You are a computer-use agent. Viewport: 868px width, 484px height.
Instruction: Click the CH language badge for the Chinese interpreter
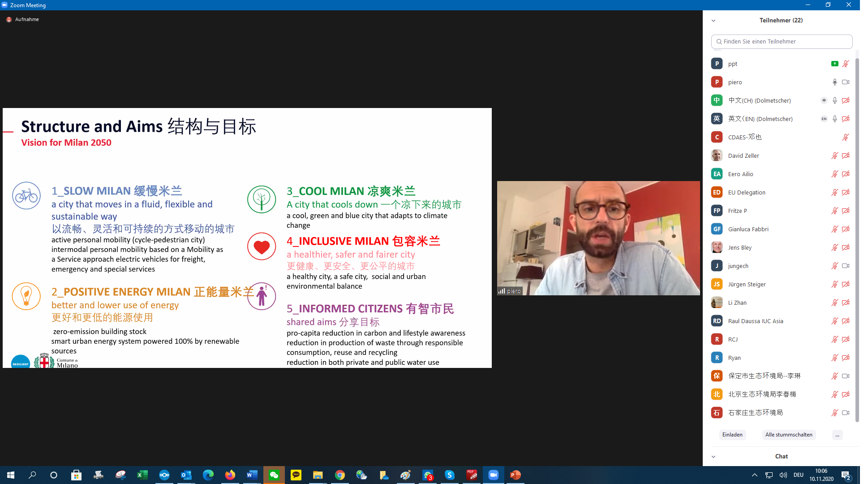(824, 100)
